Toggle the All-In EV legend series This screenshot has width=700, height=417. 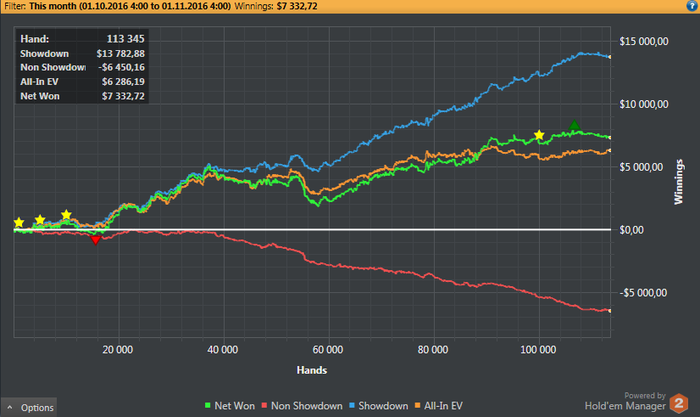click(439, 406)
